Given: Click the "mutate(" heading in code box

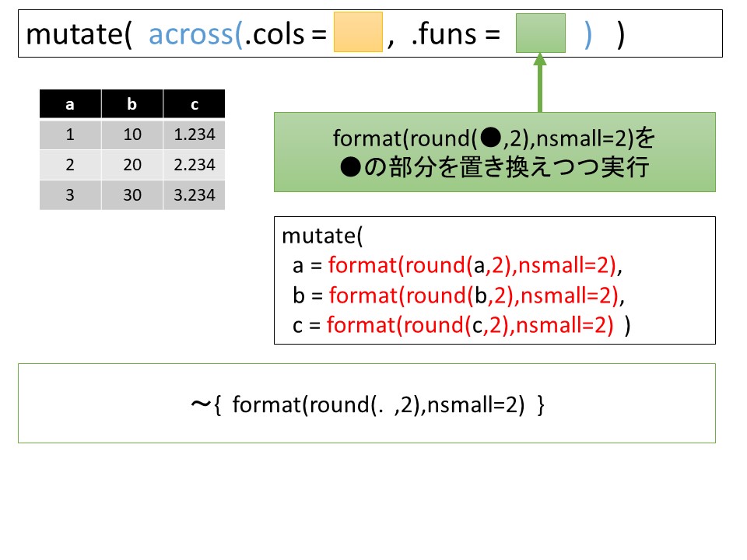Looking at the screenshot, I should [x=317, y=236].
